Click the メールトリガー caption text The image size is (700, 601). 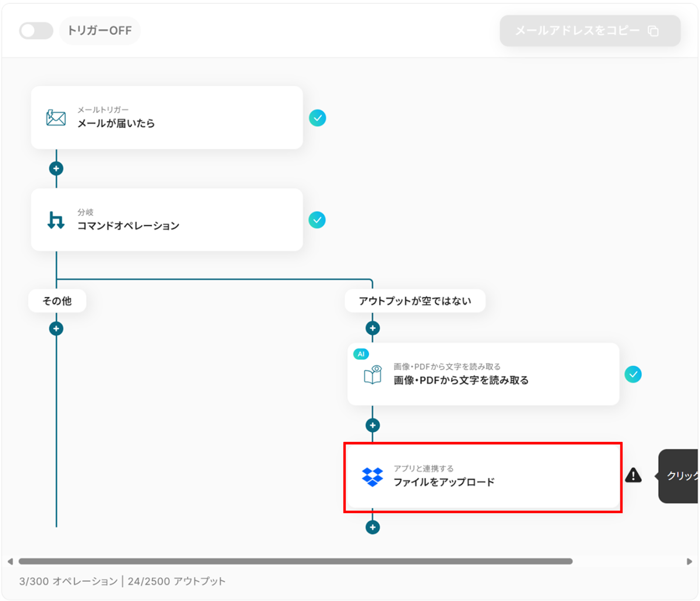[103, 109]
